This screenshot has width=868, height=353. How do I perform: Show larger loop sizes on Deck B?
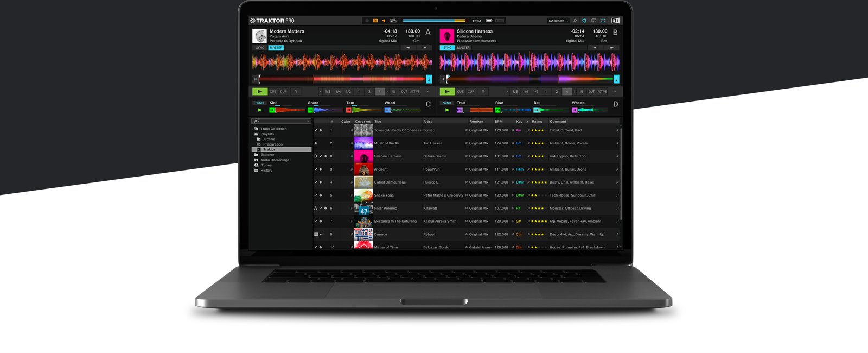tap(574, 92)
